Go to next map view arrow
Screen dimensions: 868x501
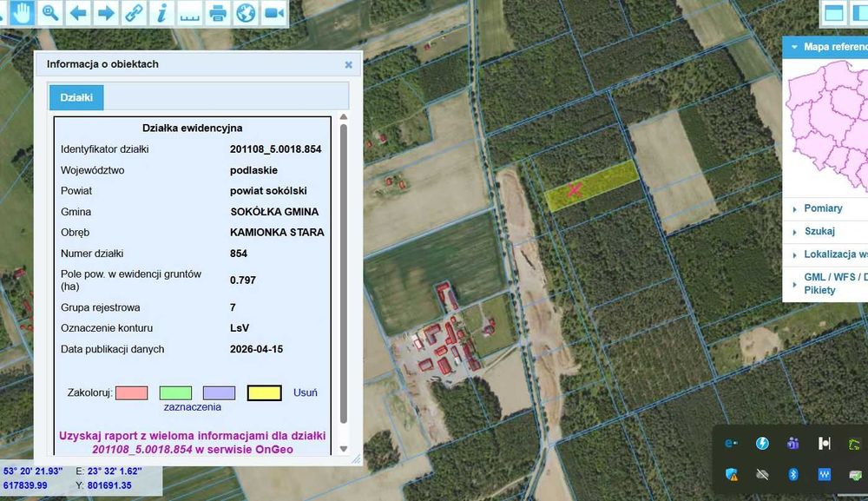coord(106,12)
